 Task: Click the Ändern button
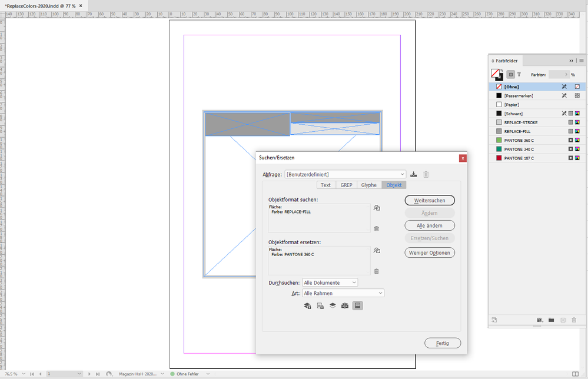point(430,213)
